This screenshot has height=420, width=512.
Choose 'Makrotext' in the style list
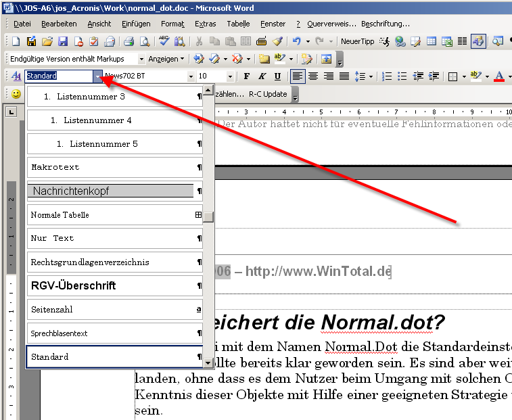55,167
